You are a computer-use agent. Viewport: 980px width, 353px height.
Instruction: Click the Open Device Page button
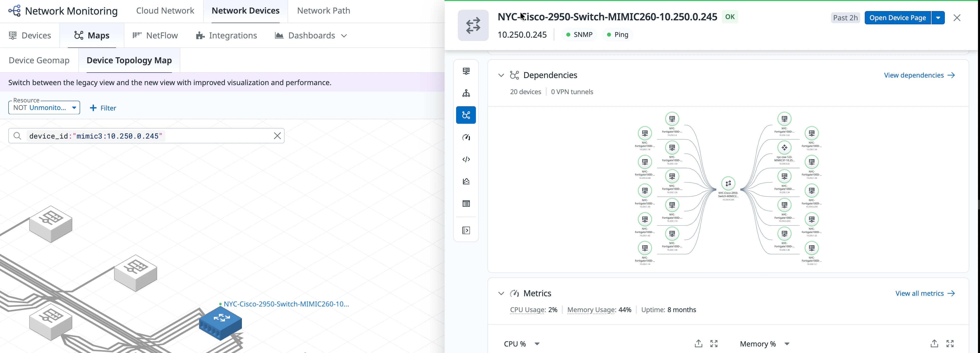897,18
